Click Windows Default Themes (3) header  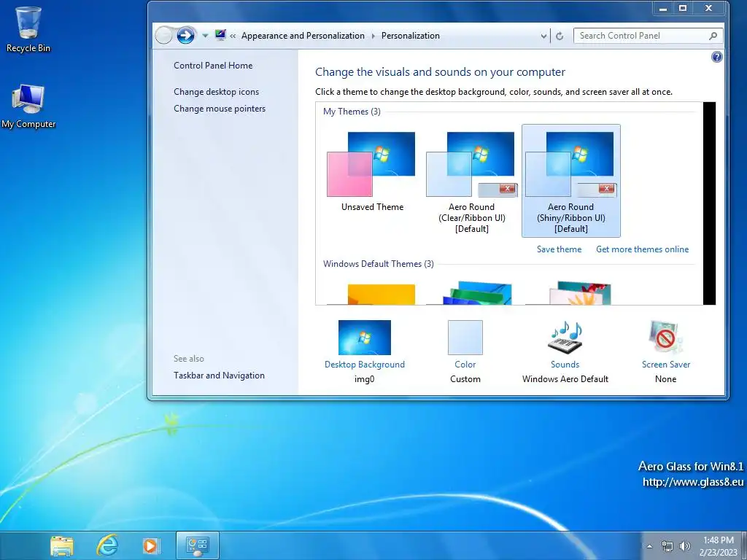tap(379, 264)
